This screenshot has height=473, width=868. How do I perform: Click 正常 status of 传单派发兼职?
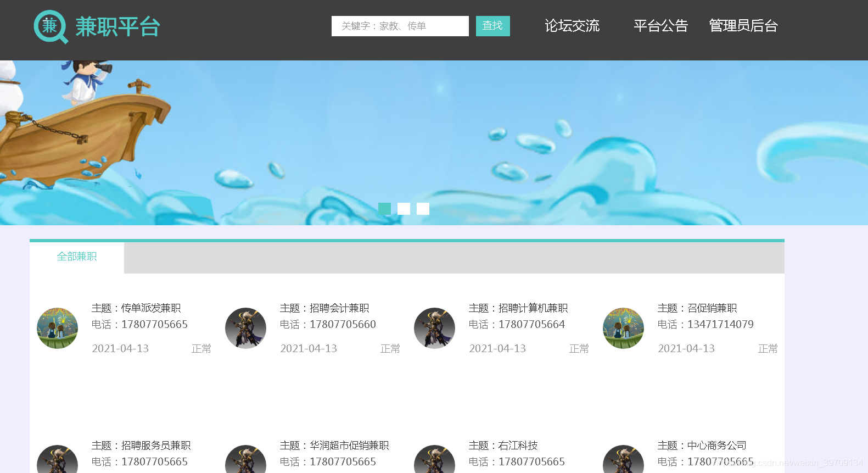(x=201, y=349)
